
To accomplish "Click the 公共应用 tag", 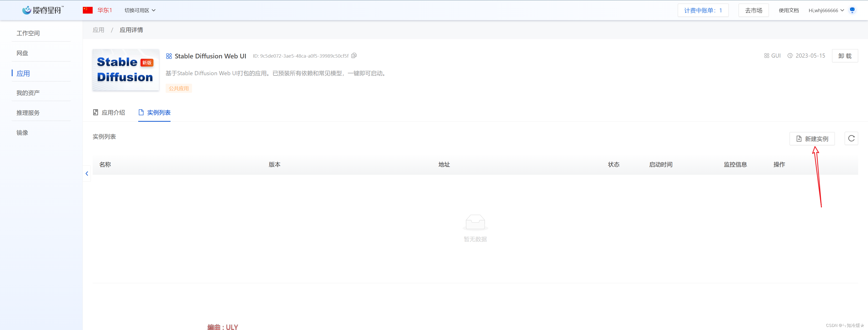I will pyautogui.click(x=179, y=88).
